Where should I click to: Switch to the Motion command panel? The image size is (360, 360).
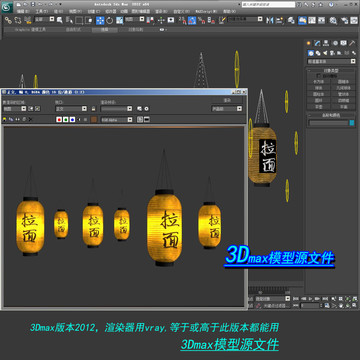335,43
